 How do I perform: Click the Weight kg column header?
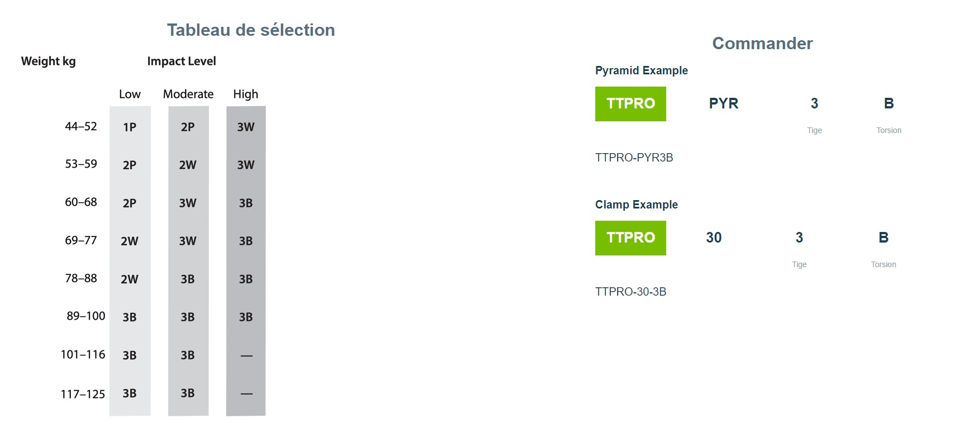(49, 61)
